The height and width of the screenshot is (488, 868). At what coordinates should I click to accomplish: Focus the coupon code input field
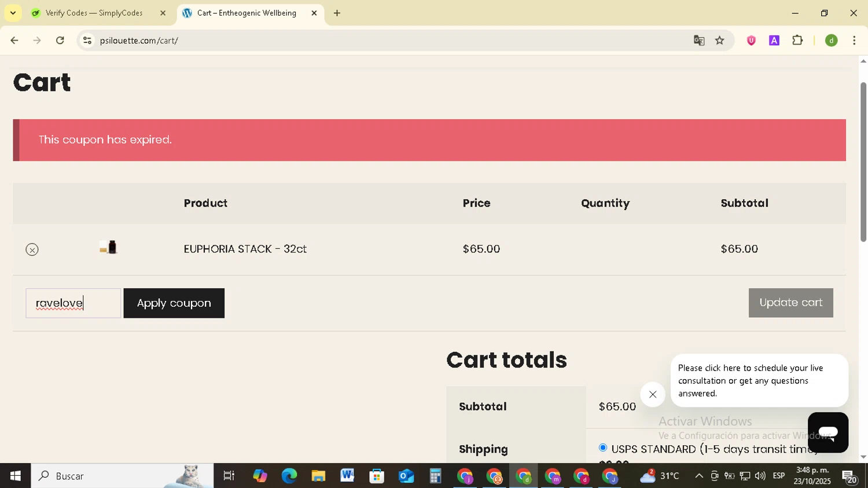click(x=73, y=303)
